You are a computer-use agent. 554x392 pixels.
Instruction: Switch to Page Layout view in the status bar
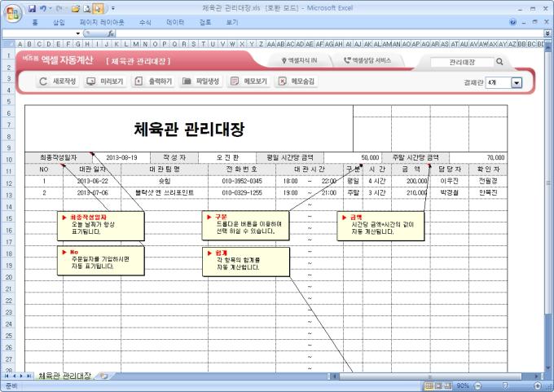pos(438,385)
